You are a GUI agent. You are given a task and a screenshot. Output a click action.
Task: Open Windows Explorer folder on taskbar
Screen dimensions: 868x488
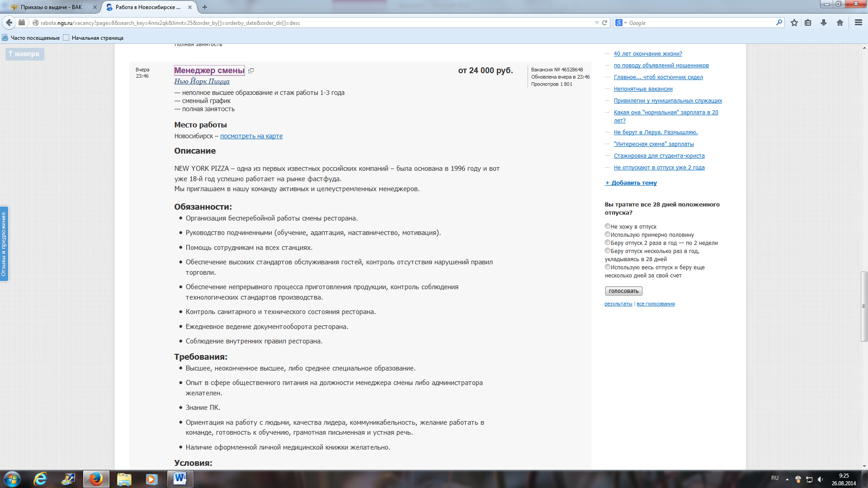[x=124, y=479]
